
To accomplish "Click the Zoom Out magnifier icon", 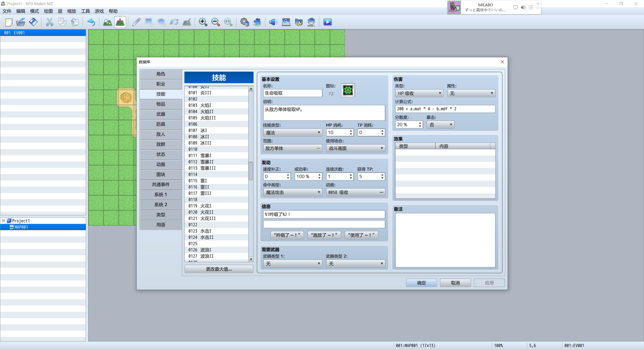I will [216, 22].
